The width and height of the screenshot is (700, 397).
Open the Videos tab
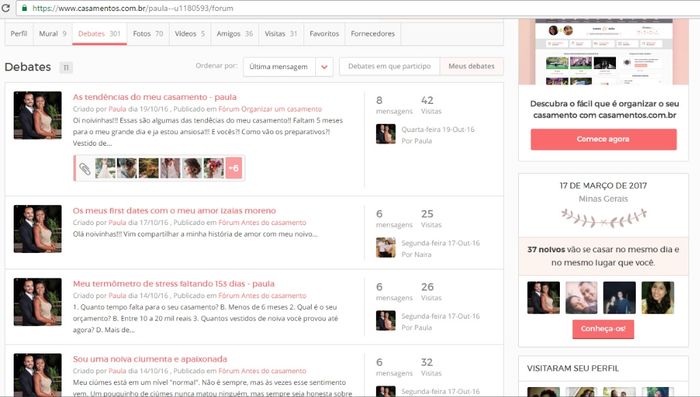190,33
